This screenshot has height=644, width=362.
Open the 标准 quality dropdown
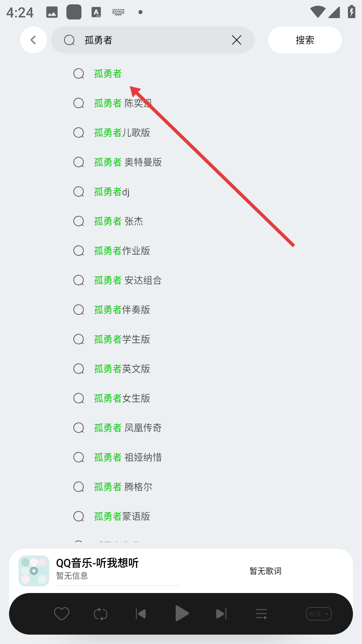(x=318, y=614)
